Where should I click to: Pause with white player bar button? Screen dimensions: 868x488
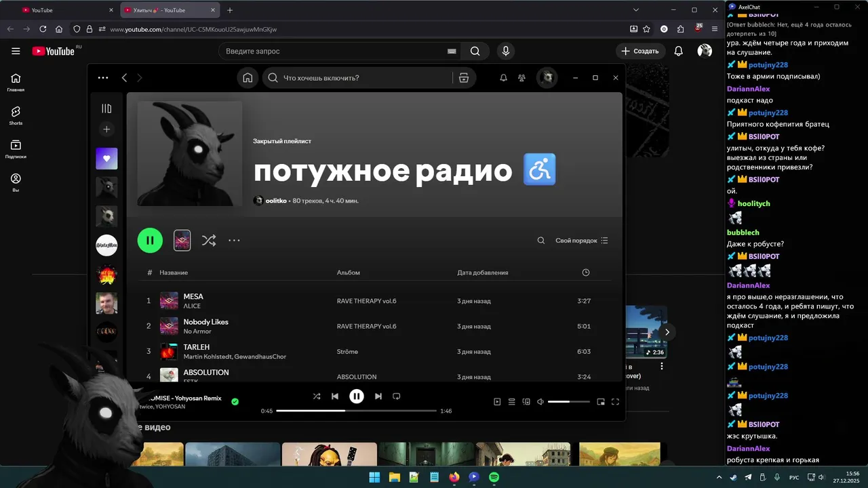click(x=357, y=396)
